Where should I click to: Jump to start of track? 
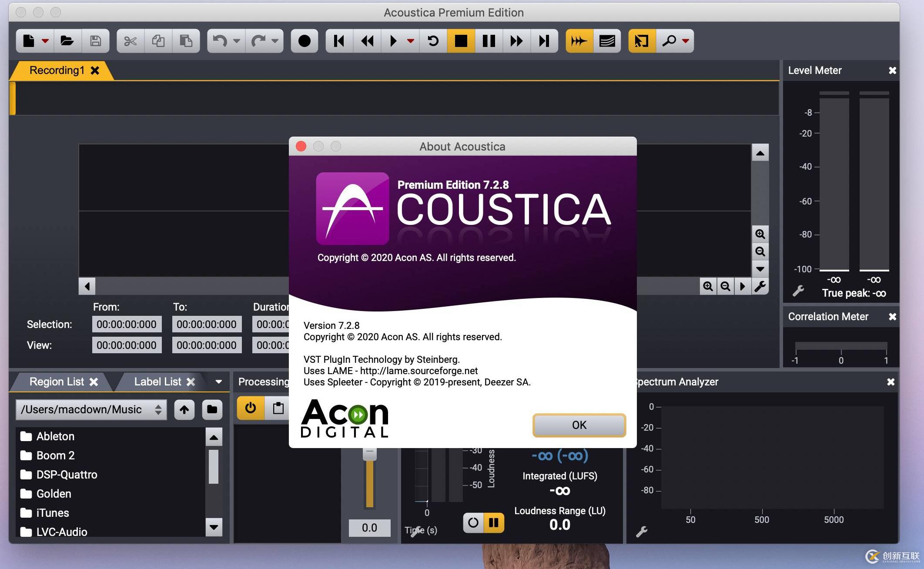tap(339, 41)
